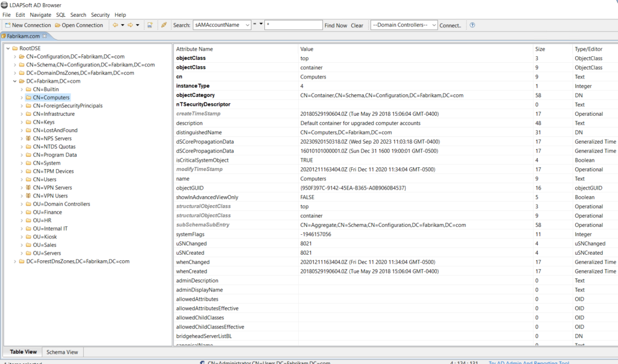Select CN=Infrastructure in the tree
The image size is (618, 364).
click(x=54, y=114)
